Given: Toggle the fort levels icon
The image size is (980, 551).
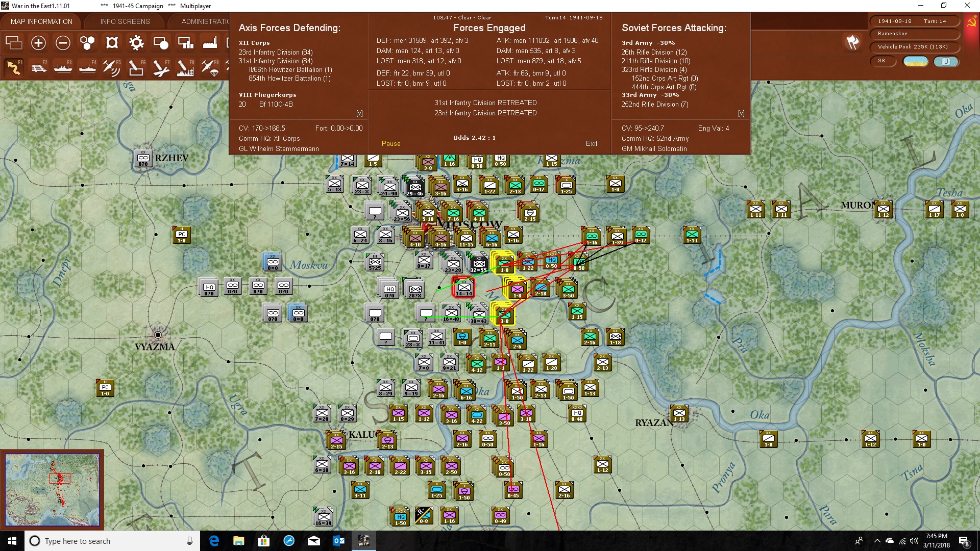Looking at the screenshot, I should [x=112, y=43].
